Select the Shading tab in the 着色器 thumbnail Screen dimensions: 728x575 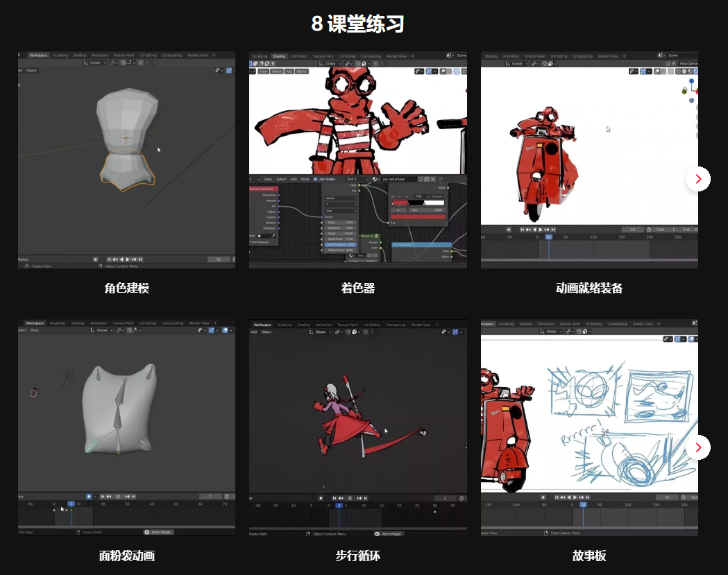tap(279, 56)
